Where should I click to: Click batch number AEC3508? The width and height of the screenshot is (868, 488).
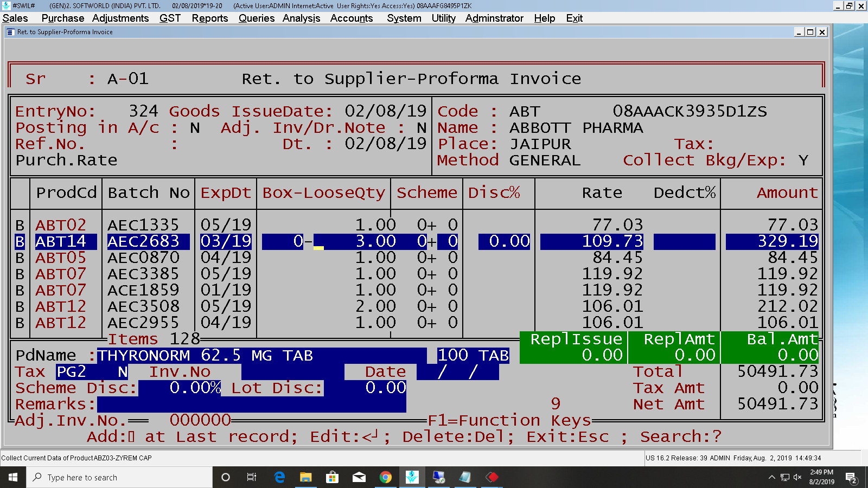point(143,306)
